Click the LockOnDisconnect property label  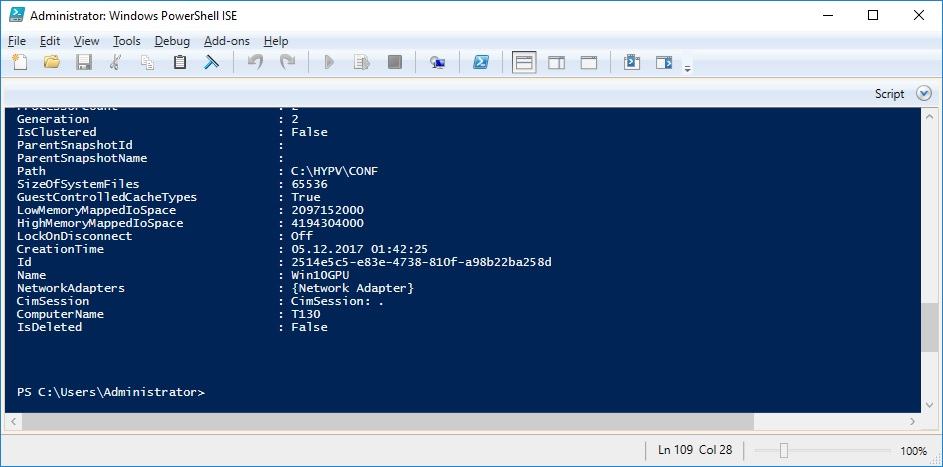(75, 236)
